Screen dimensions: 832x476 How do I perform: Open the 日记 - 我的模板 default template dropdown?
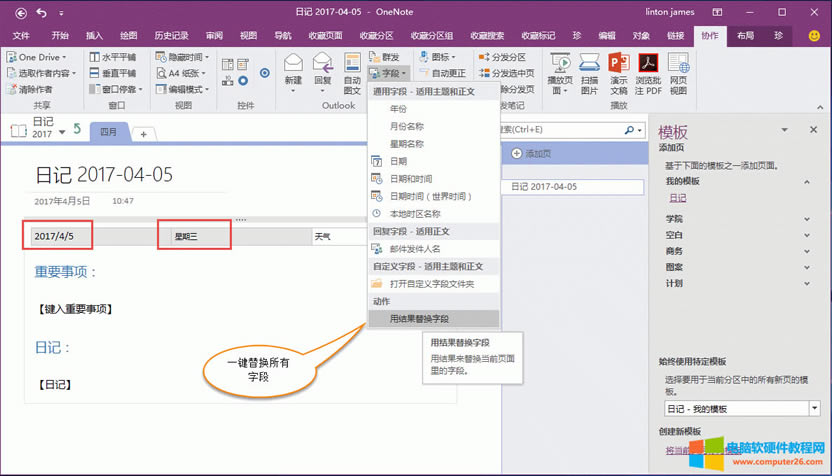pyautogui.click(x=814, y=409)
